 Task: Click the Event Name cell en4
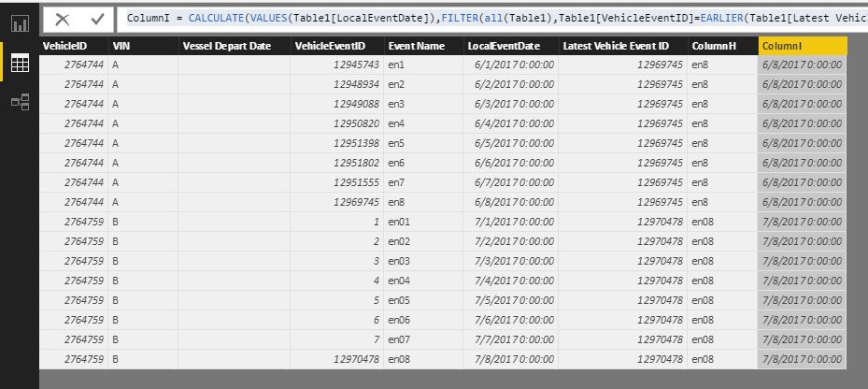[x=423, y=123]
